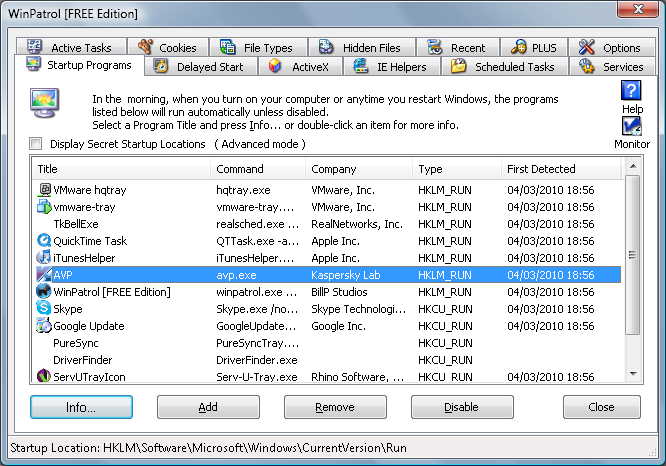Click the Startup Programs monitor icon
This screenshot has height=466, width=666.
click(33, 64)
